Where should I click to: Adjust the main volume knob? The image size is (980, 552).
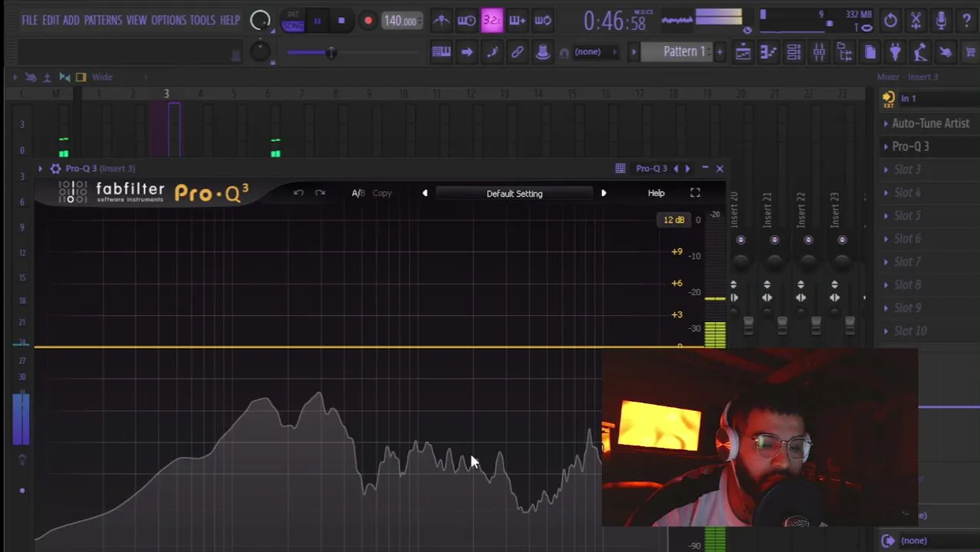tap(261, 21)
